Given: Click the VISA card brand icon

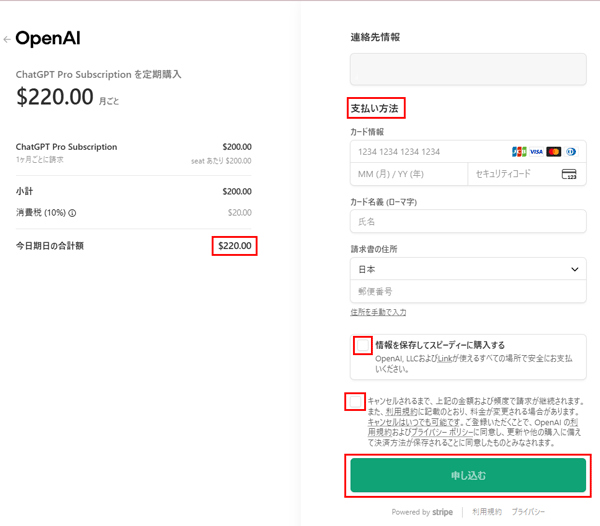Looking at the screenshot, I should point(536,152).
